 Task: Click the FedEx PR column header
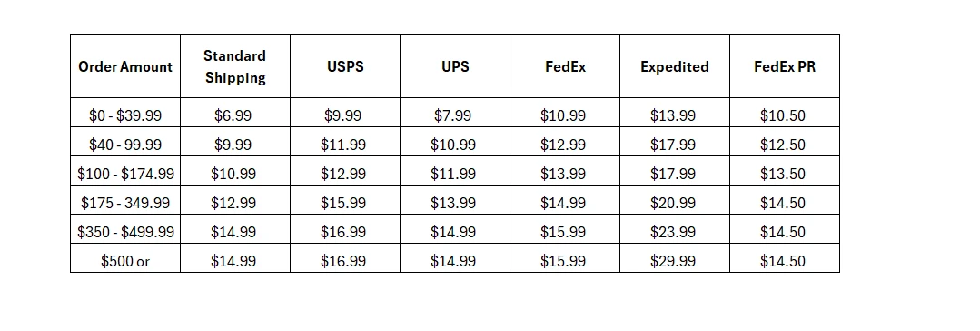(785, 66)
